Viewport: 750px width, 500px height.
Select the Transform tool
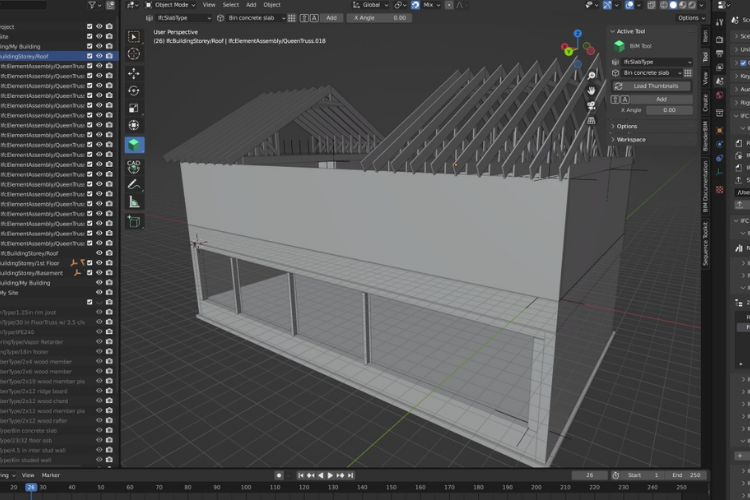[x=134, y=125]
